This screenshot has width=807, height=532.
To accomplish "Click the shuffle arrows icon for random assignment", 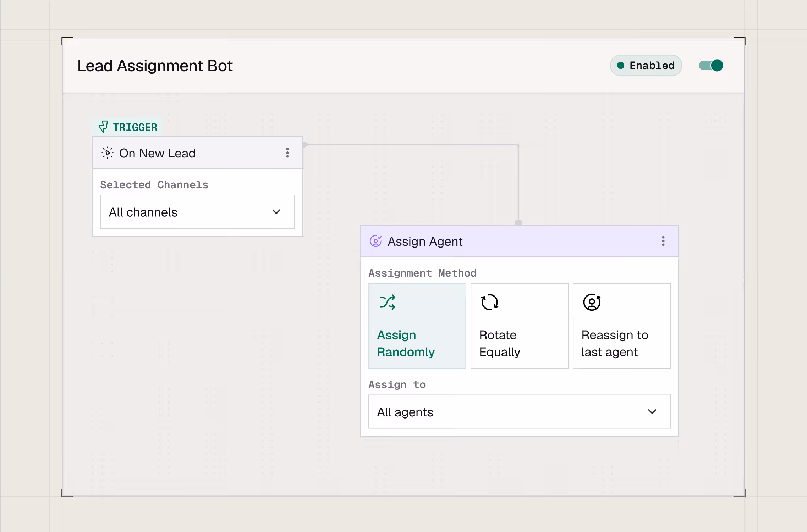I will point(387,302).
